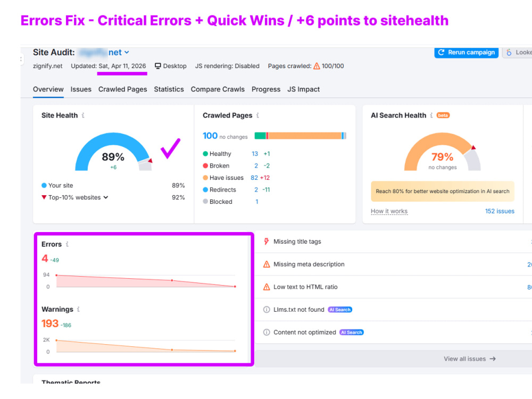Click the Rerun campaign button

(x=466, y=53)
